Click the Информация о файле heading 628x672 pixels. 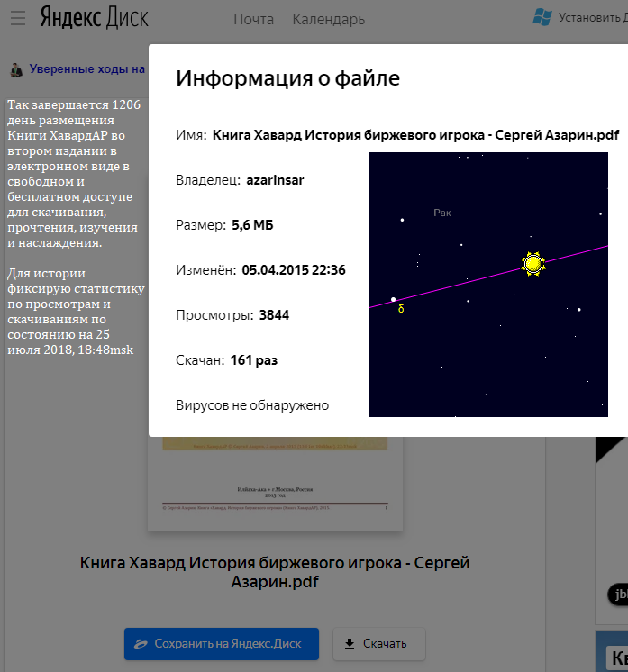[x=287, y=78]
